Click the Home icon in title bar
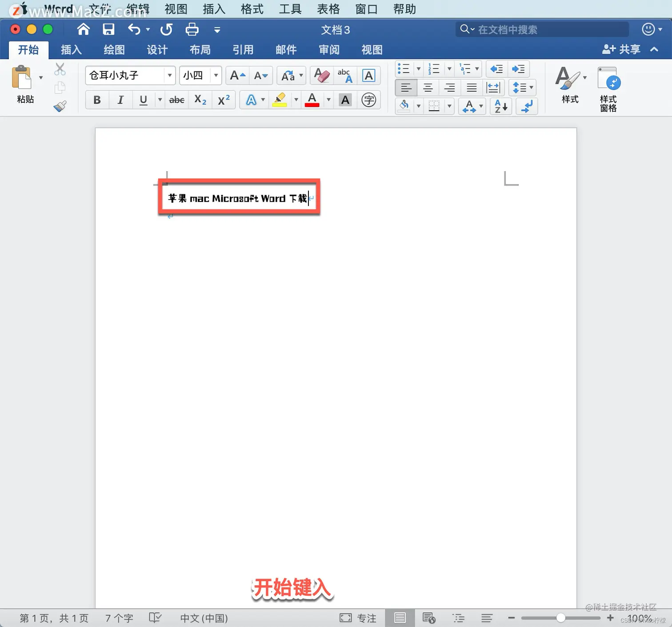672x627 pixels. pos(83,30)
